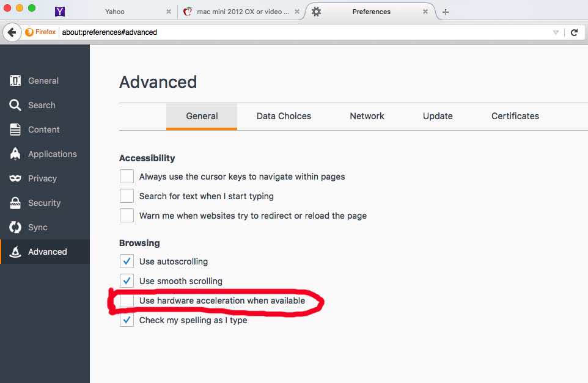Uncheck Check my spelling as I type
Viewport: 588px width, 383px height.
coord(127,320)
